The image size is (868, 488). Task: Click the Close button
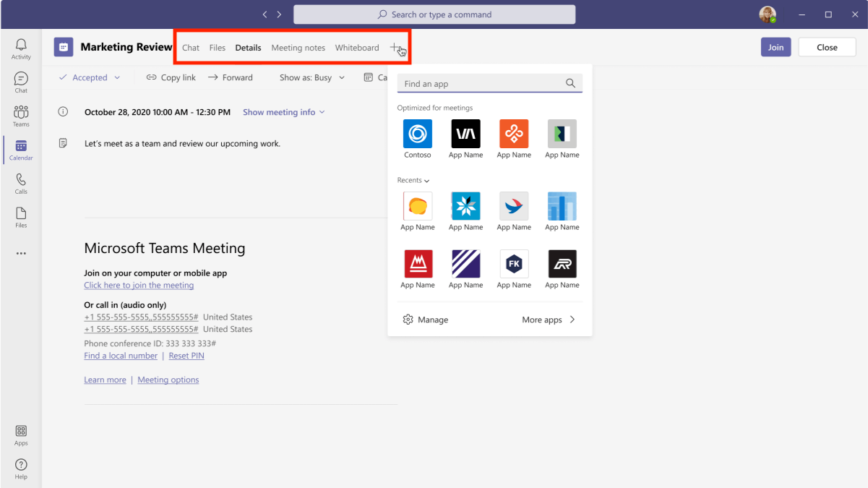point(827,47)
